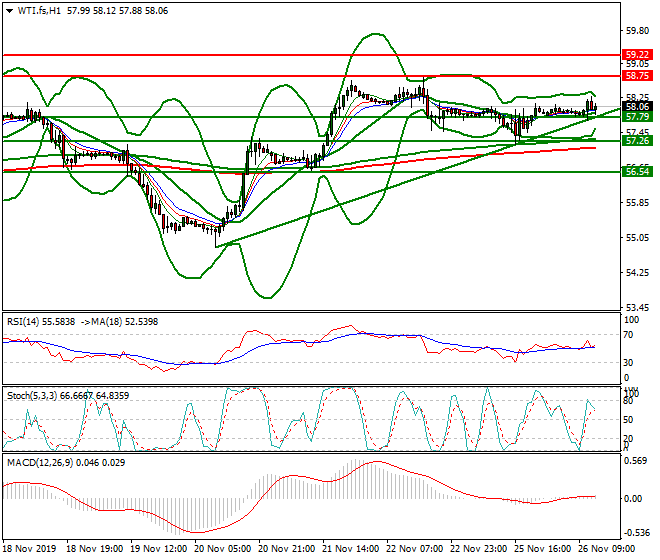This screenshot has width=660, height=560.
Task: Click the green 56.54 support level label
Action: [636, 172]
